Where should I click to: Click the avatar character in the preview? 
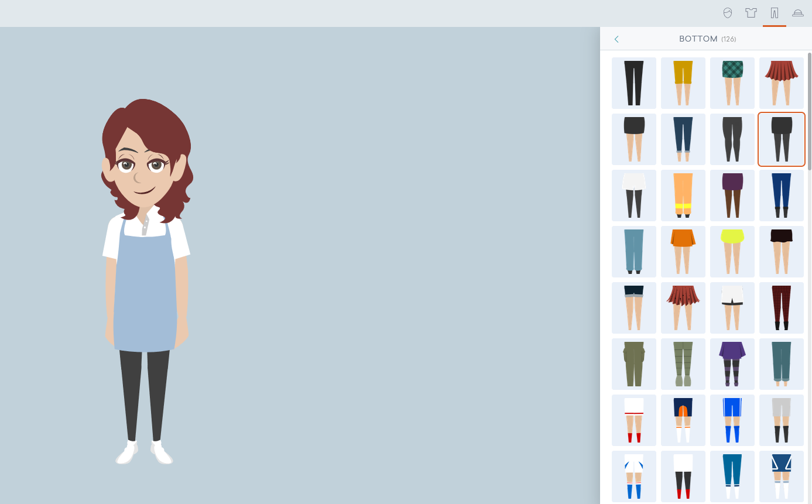pyautogui.click(x=146, y=281)
